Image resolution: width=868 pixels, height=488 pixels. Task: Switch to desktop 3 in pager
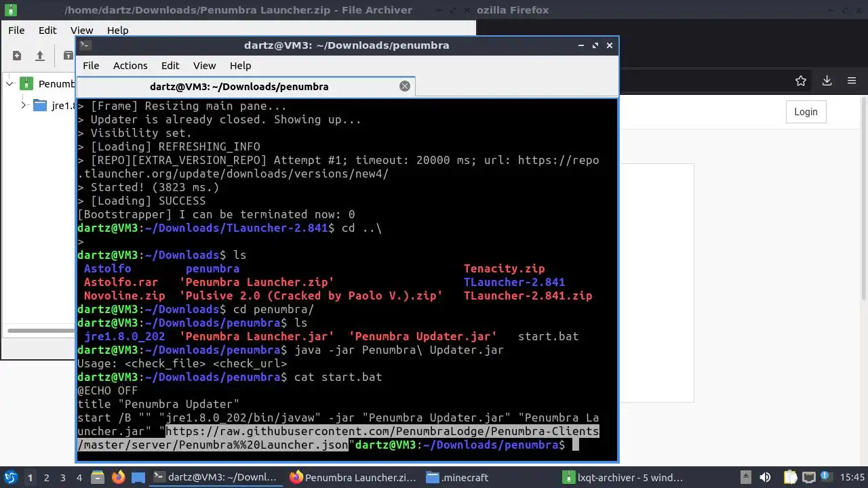(62, 477)
